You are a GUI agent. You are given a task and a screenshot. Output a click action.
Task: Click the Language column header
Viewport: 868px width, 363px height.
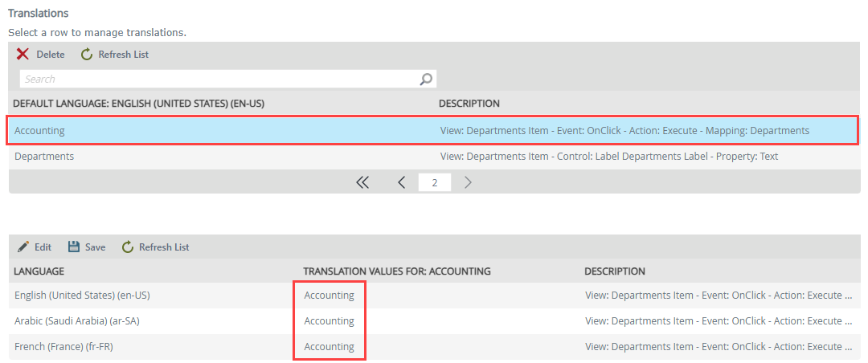(x=39, y=271)
